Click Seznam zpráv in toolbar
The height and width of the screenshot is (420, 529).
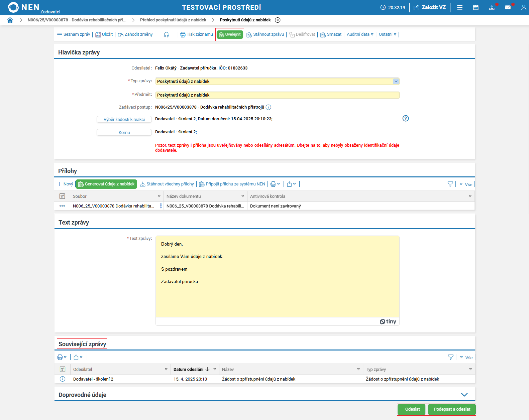pos(74,34)
